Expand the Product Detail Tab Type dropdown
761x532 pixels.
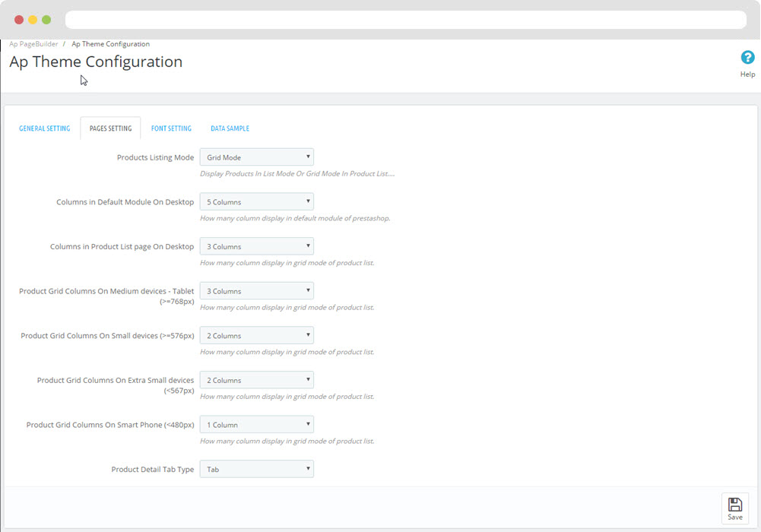pyautogui.click(x=256, y=470)
